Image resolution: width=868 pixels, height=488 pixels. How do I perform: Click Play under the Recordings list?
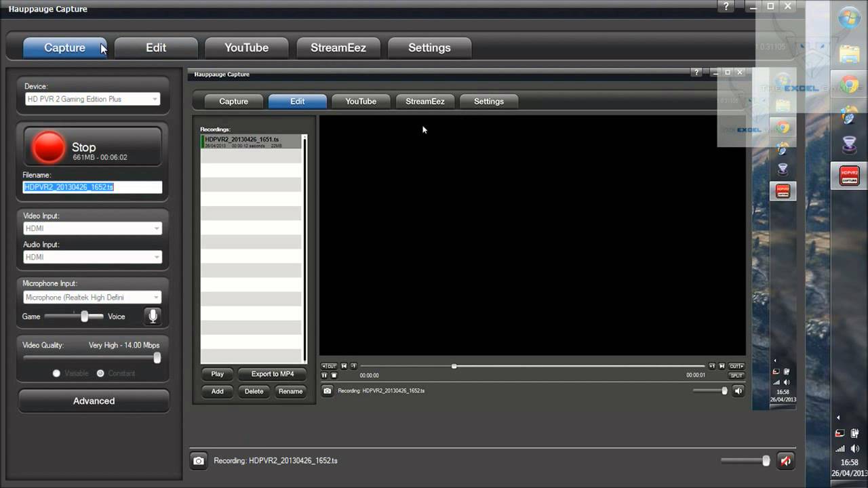click(x=217, y=374)
